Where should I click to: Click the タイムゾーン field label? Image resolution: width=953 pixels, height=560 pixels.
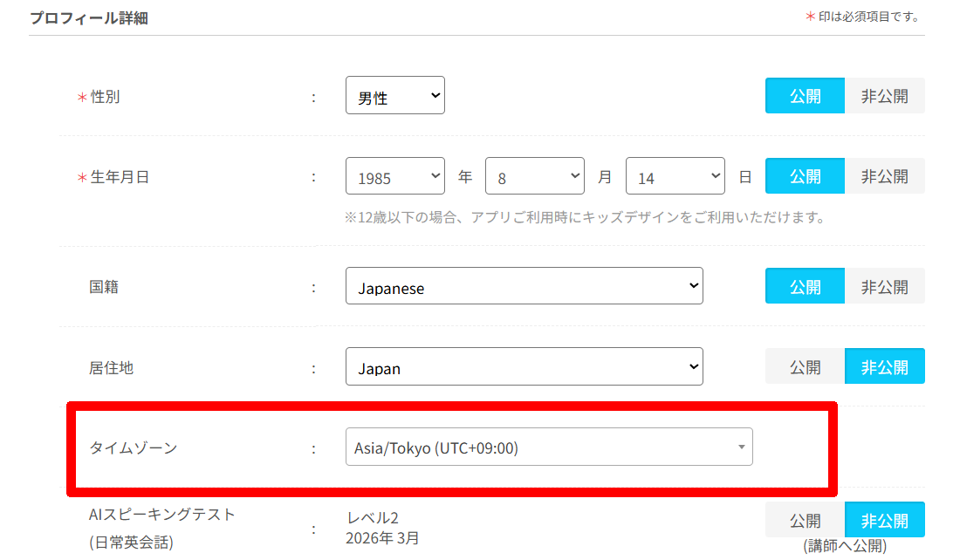tap(133, 447)
